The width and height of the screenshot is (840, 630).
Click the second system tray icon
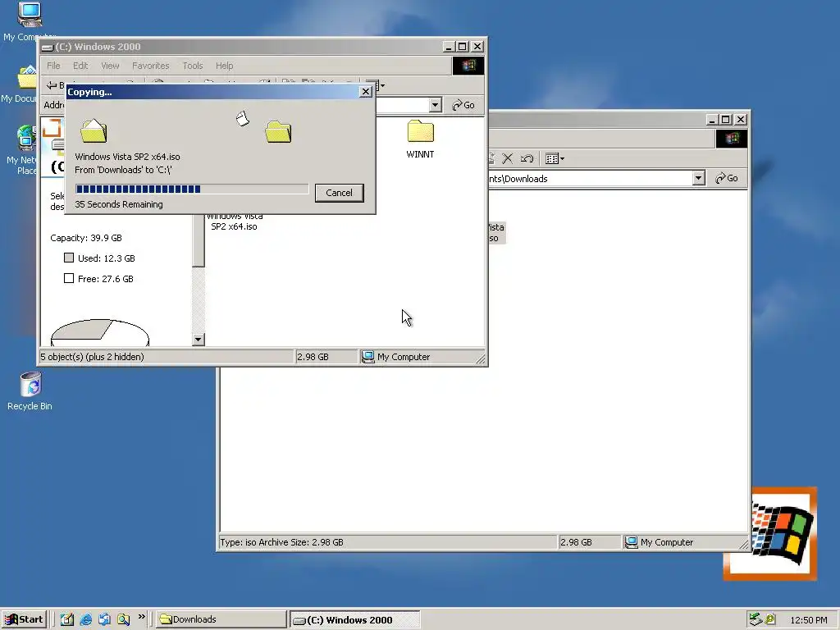(770, 619)
